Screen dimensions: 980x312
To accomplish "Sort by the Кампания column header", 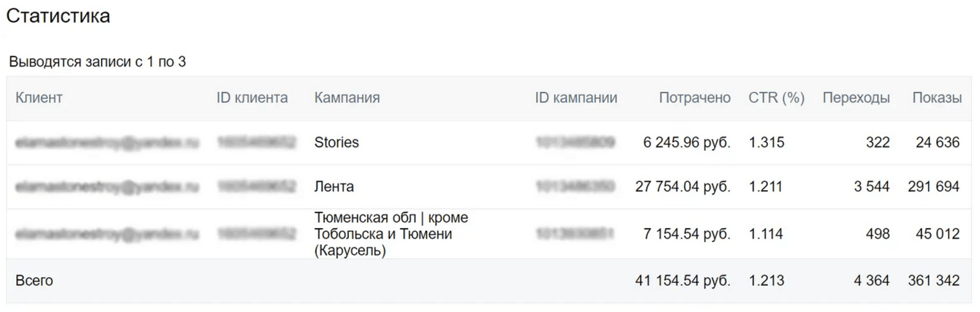I will 347,98.
